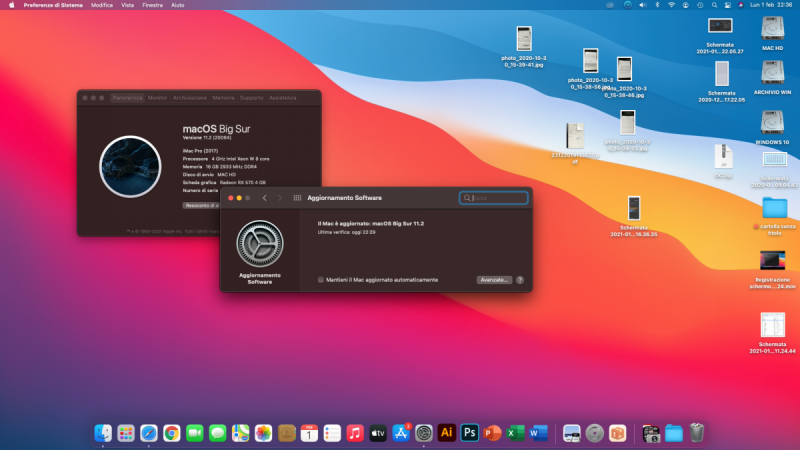Click the Finder icon in the Dock
Viewport: 800px width, 450px height.
[x=103, y=433]
